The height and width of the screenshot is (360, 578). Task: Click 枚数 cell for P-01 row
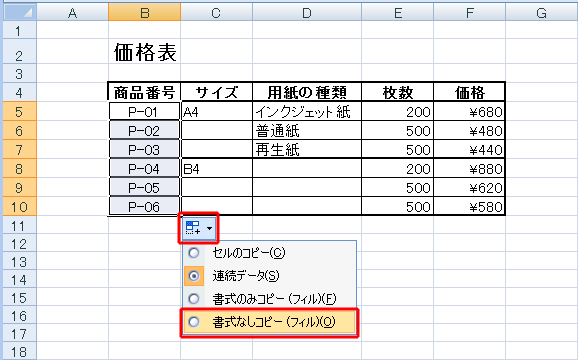coord(397,111)
